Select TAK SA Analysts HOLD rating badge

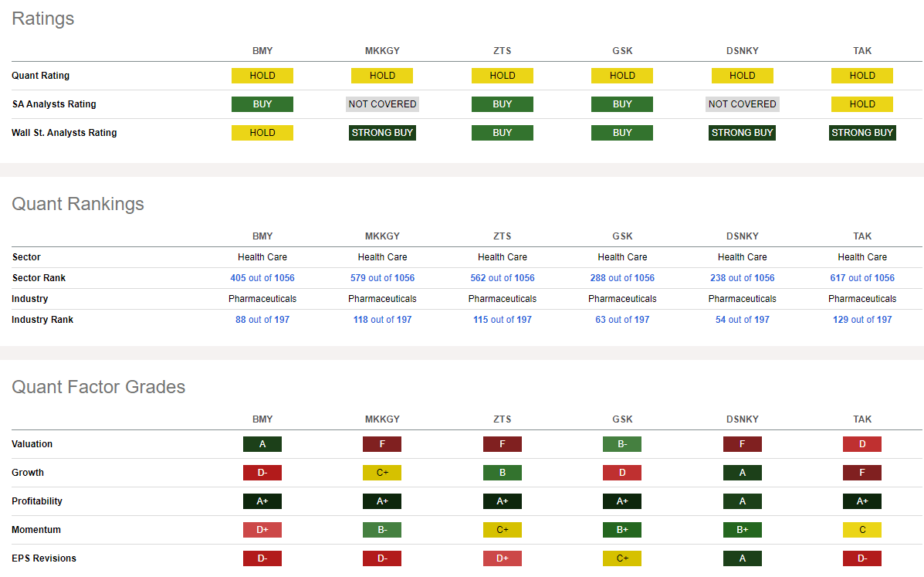click(862, 104)
